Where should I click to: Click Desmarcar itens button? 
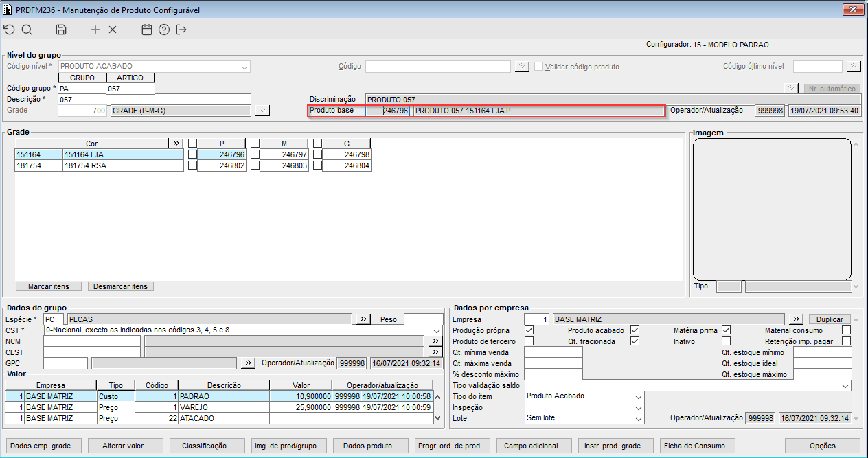[121, 286]
